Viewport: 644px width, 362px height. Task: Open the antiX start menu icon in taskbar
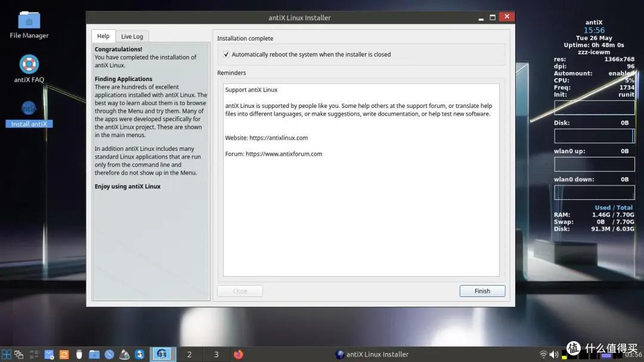pos(6,354)
